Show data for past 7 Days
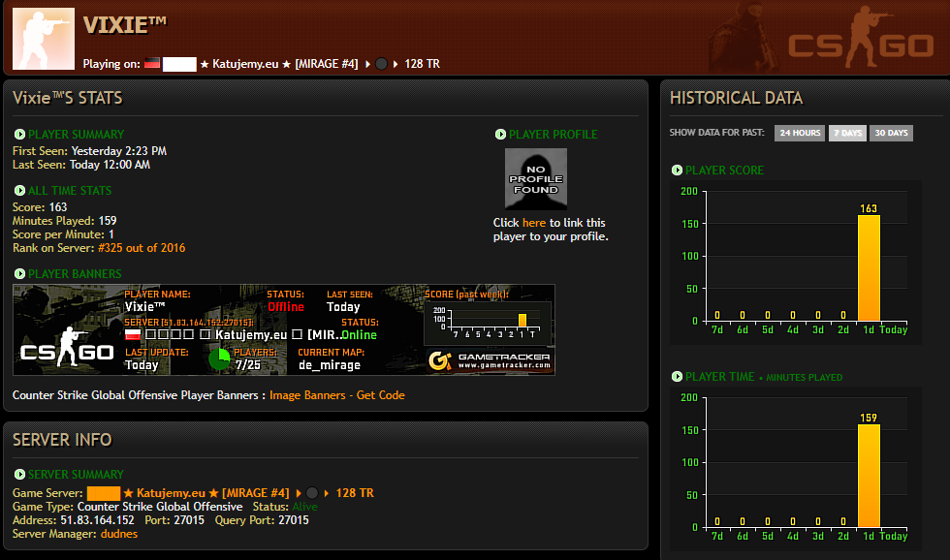950x560 pixels. 847,133
